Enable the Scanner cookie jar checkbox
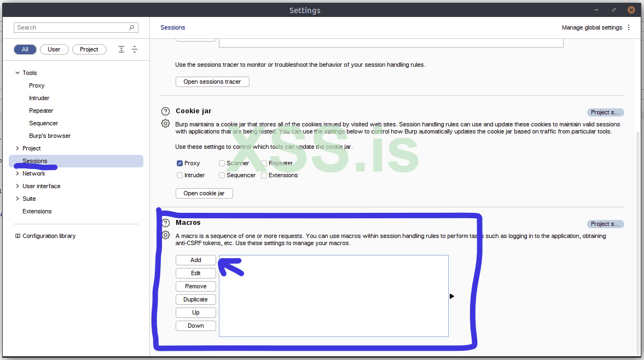Screen dimensions: 644x360 click(x=222, y=164)
